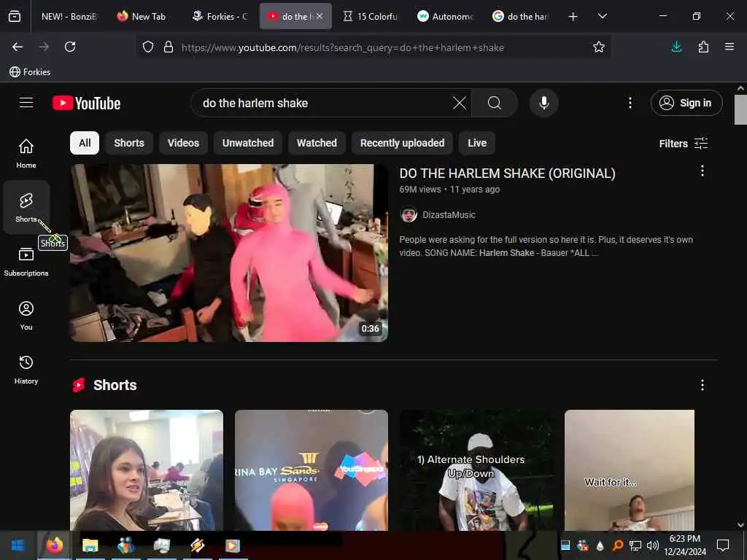Click the DizastaMusic channel avatar
This screenshot has width=747, height=560.
tap(409, 215)
